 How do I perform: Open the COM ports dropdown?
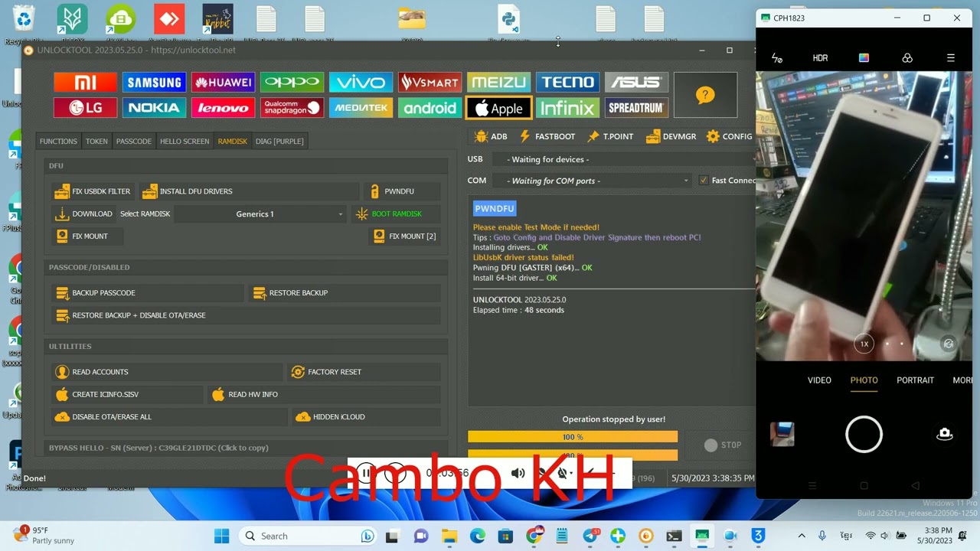(591, 181)
